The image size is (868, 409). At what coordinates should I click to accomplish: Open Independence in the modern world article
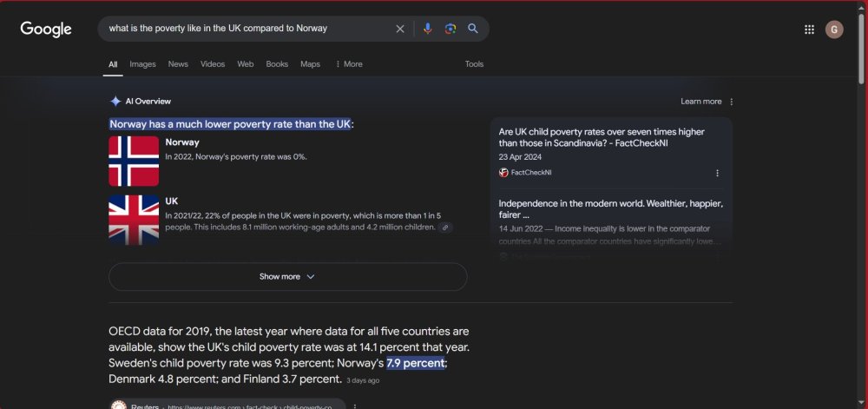(610, 209)
